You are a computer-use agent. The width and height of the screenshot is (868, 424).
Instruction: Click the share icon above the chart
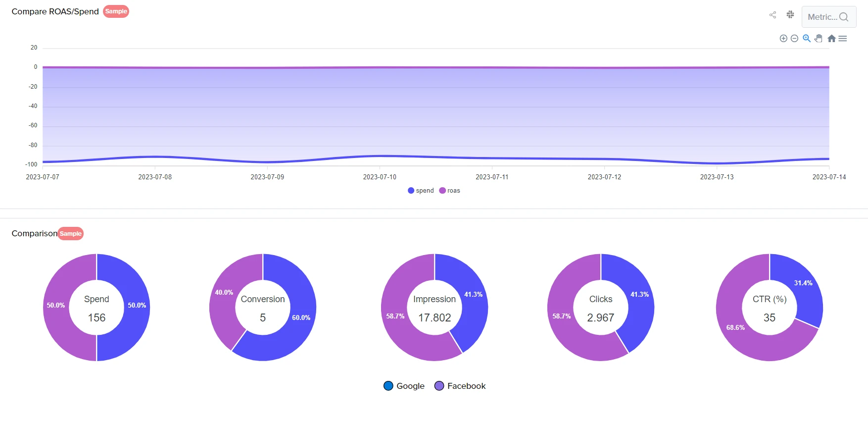click(x=772, y=15)
